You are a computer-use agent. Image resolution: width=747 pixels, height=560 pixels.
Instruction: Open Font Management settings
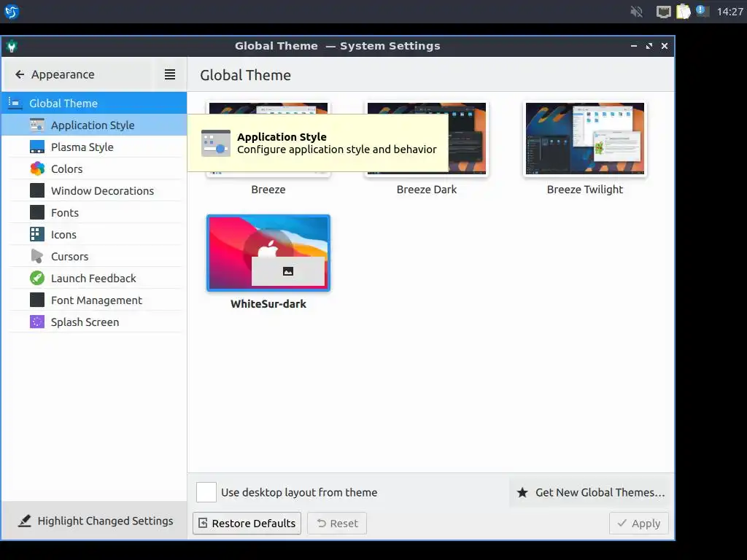click(94, 300)
